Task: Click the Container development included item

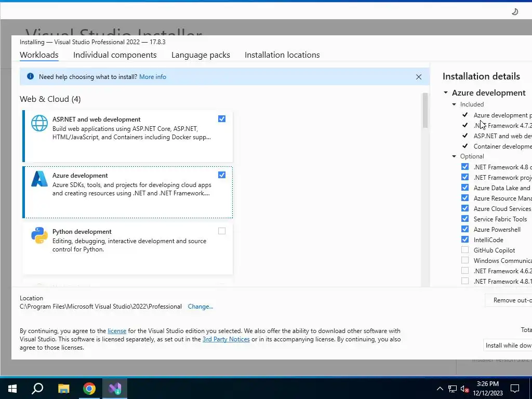Action: (502, 146)
